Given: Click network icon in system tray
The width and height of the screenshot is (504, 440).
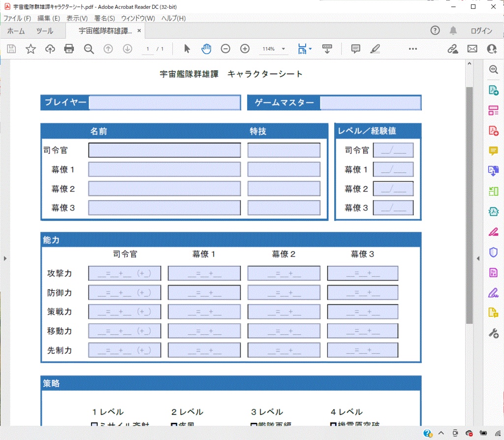Looking at the screenshot, I should (498, 433).
